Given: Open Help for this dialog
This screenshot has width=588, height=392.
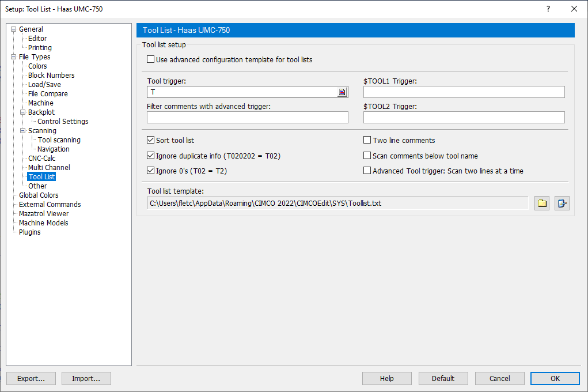Looking at the screenshot, I should [x=386, y=379].
